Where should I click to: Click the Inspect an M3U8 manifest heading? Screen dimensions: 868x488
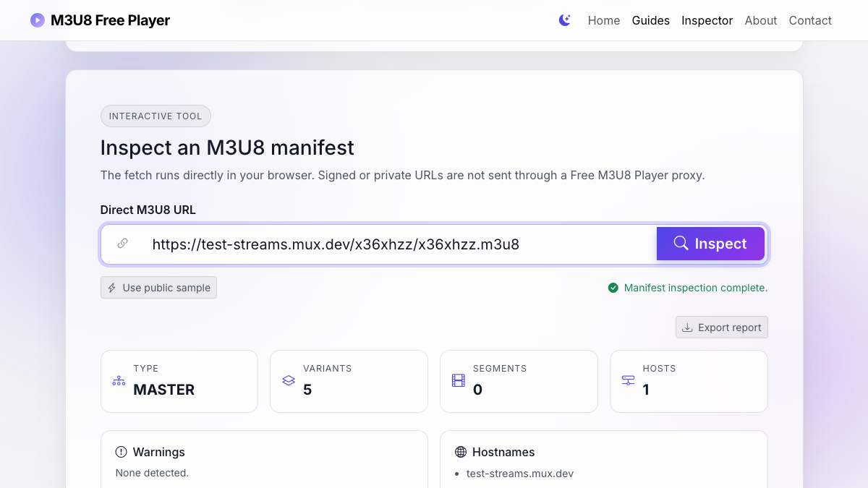tap(227, 147)
